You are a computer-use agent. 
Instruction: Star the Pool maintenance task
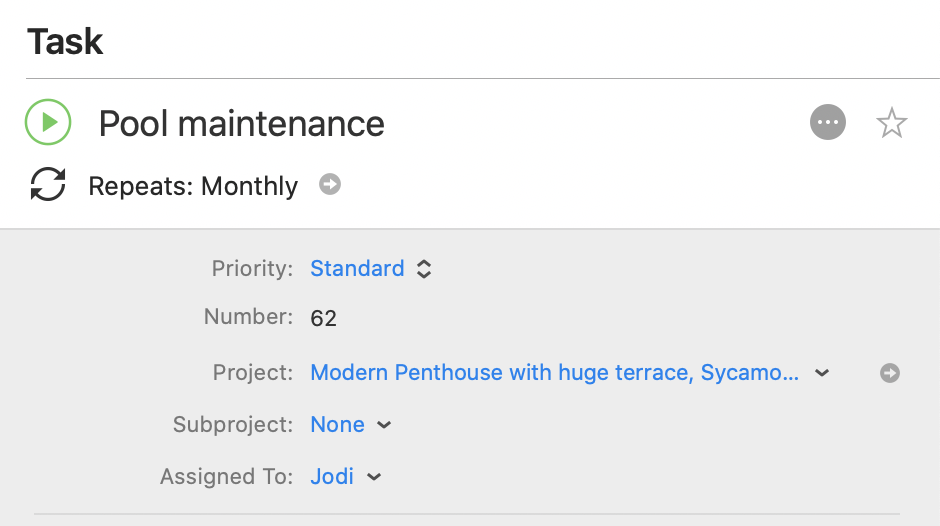(x=891, y=123)
